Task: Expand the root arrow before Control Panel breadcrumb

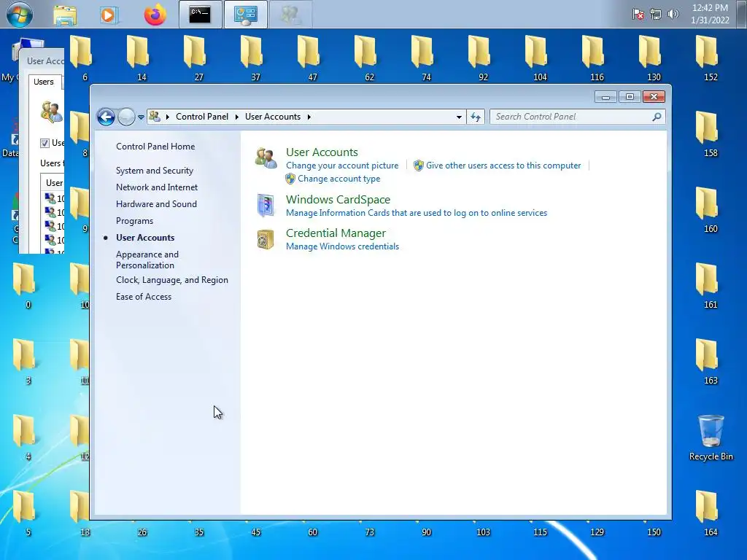Action: point(168,117)
